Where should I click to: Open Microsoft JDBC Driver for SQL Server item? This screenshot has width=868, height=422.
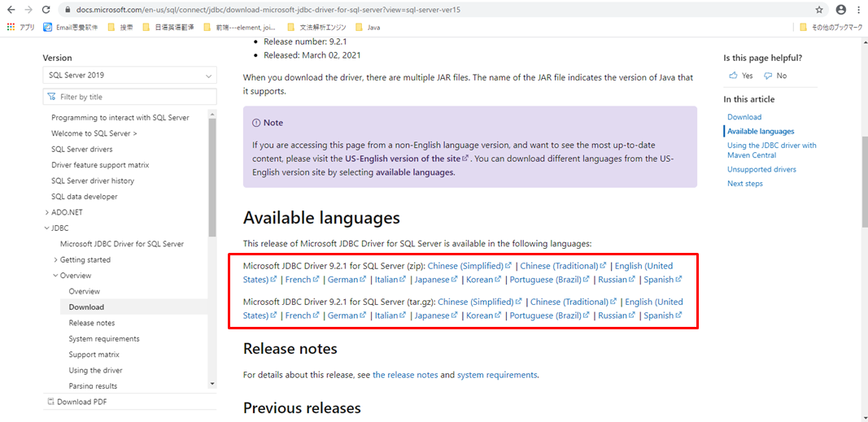tap(122, 244)
